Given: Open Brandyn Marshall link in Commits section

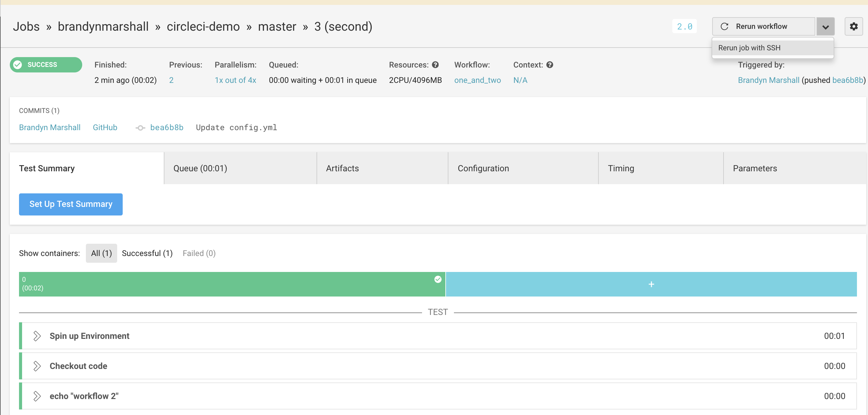Looking at the screenshot, I should [49, 127].
